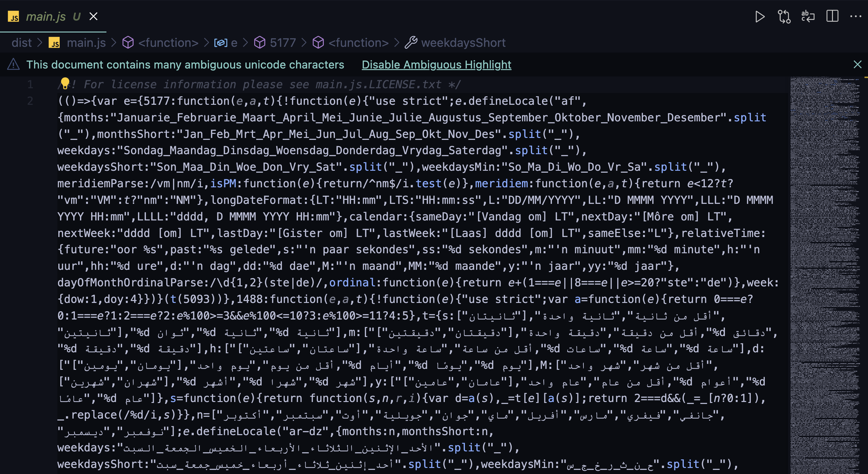The height and width of the screenshot is (474, 868).
Task: Open the More Actions ellipsis menu
Action: pos(856,17)
